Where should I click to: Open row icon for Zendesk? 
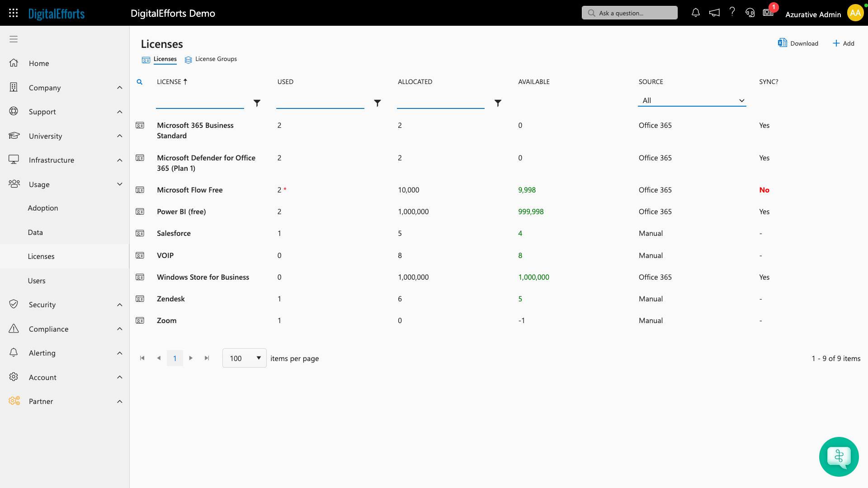(x=140, y=299)
